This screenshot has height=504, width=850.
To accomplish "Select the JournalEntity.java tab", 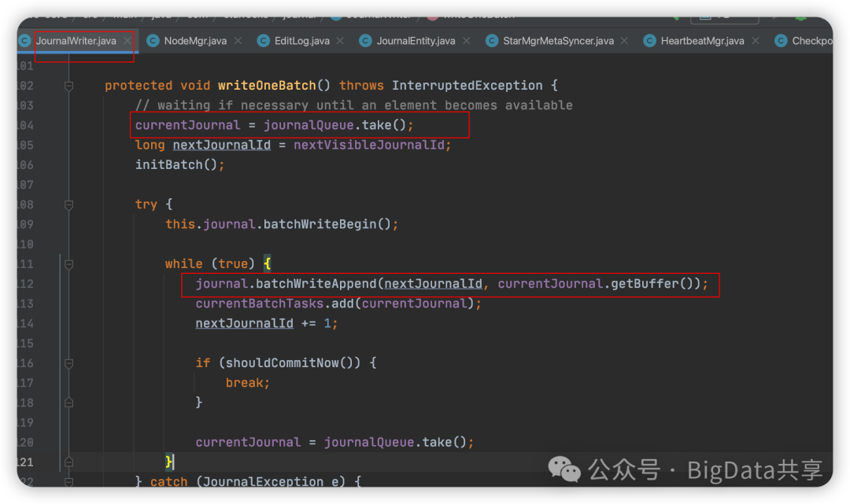I will click(x=416, y=41).
